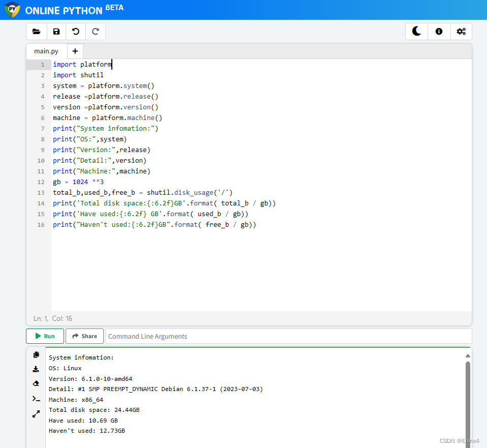Undo the last edit
Viewport: 487px width, 448px height.
76,32
